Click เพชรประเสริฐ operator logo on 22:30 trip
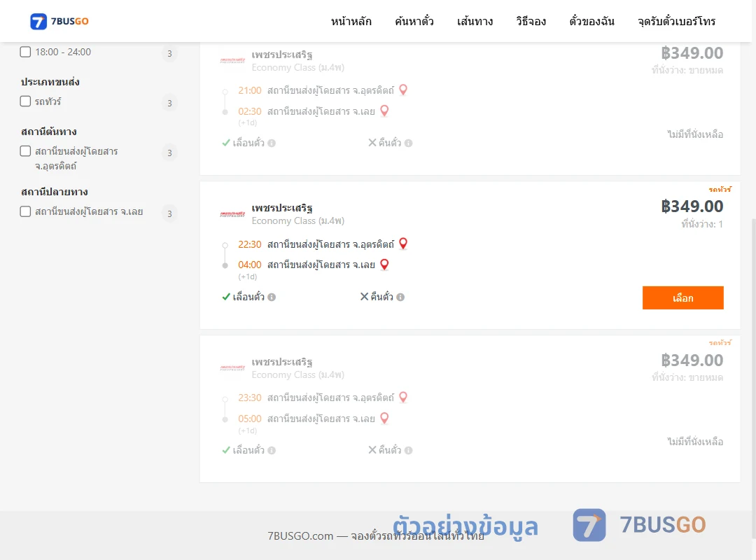Image resolution: width=756 pixels, height=560 pixels. pos(232,214)
